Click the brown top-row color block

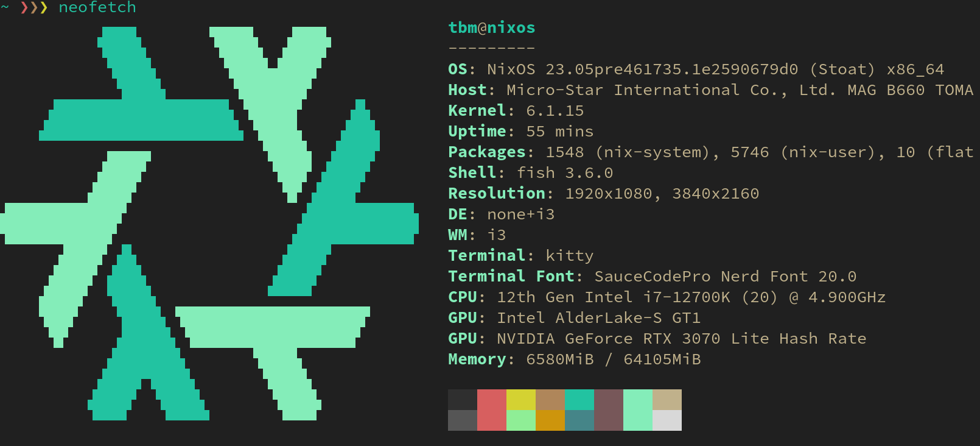pos(550,400)
